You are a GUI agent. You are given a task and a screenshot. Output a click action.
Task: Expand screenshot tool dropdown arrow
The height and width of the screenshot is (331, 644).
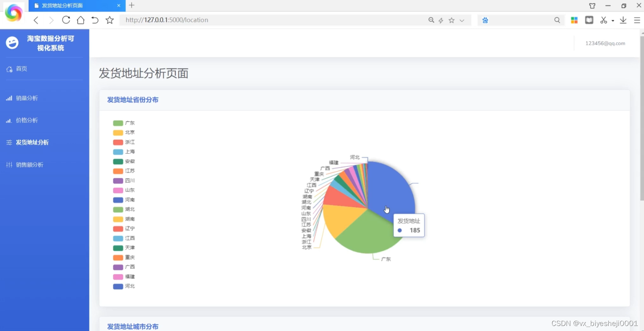point(613,20)
